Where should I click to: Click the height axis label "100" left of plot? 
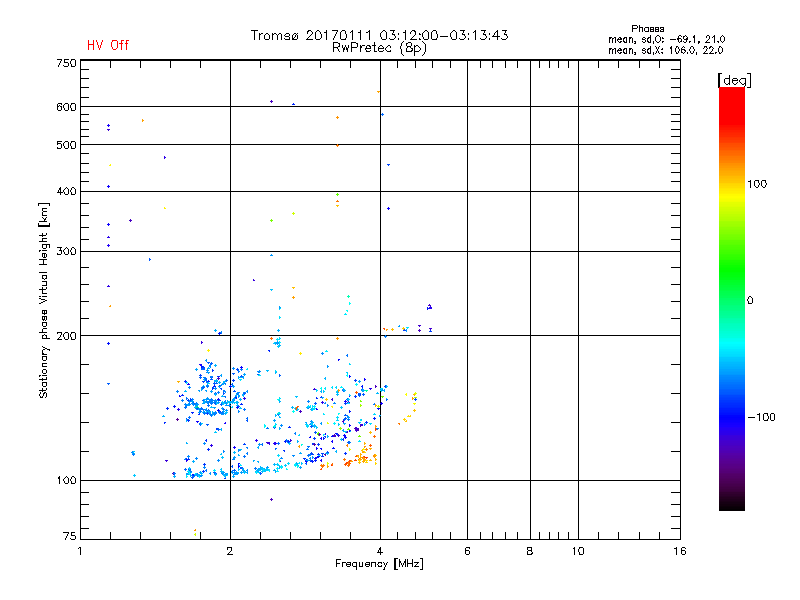(x=66, y=481)
